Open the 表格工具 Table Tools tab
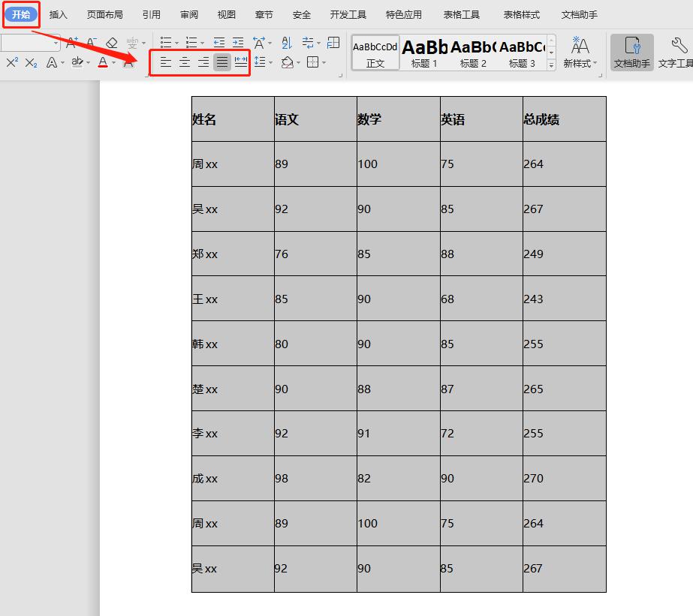 (462, 14)
